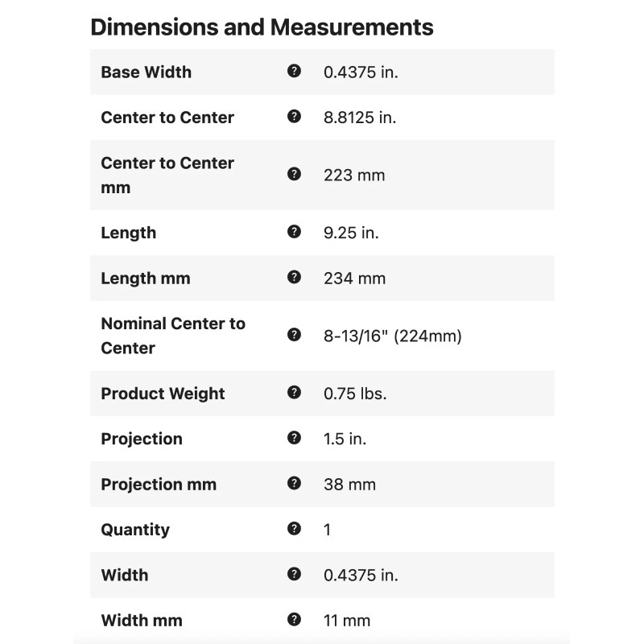Image resolution: width=644 pixels, height=644 pixels.
Task: Click the 0.4375 in. Base Width value
Action: 361,72
